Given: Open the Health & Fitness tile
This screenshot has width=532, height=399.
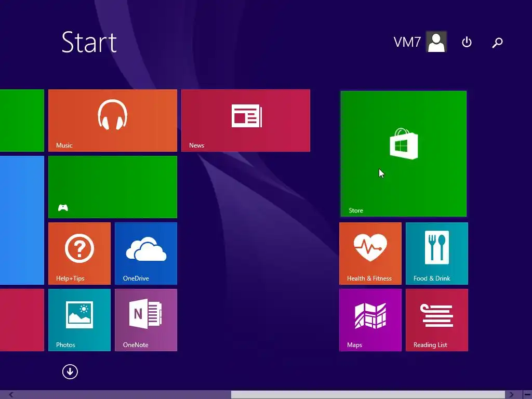Looking at the screenshot, I should [x=370, y=254].
